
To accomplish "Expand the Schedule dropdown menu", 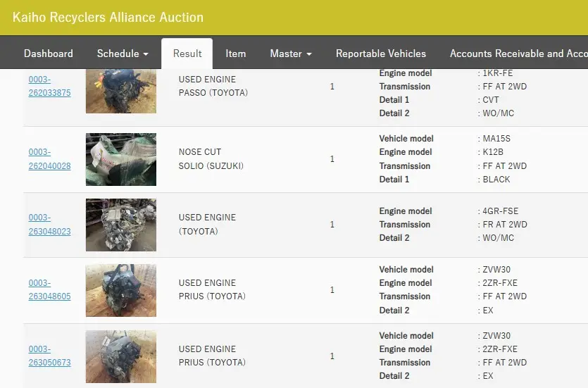I will tap(123, 54).
